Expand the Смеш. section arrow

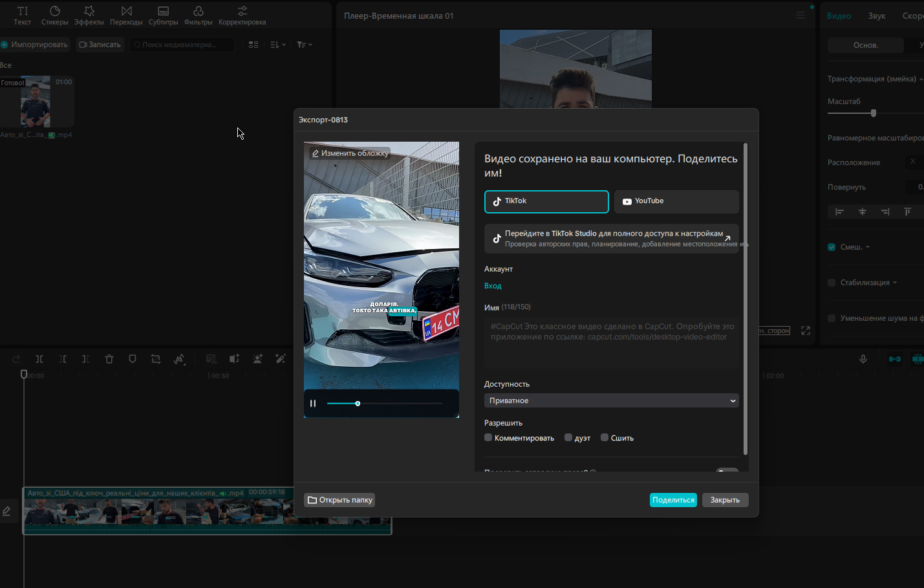point(868,247)
